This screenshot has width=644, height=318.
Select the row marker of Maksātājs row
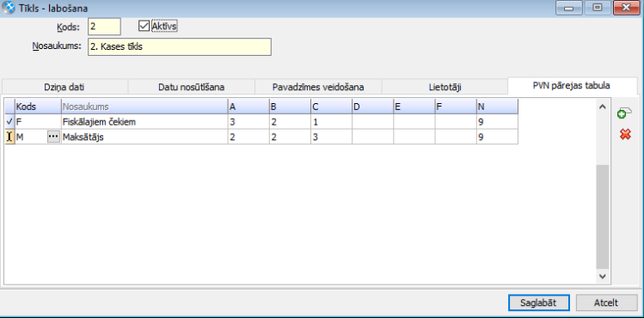tap(9, 137)
